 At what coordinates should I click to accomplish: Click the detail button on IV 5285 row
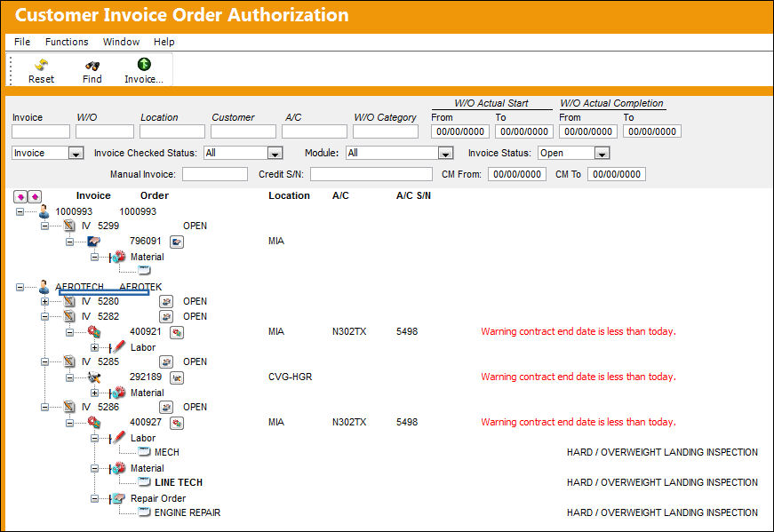[x=166, y=362]
